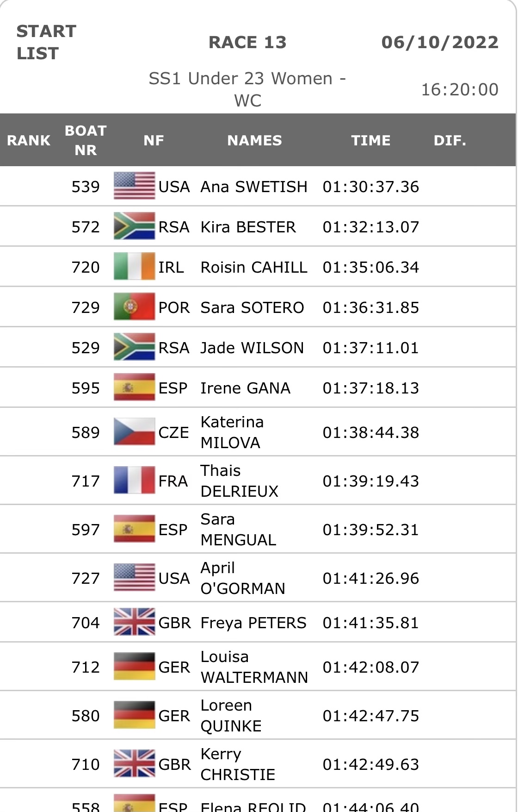The image size is (518, 812).
Task: Open Kerry CHRISTIE's name entry
Action: [238, 764]
